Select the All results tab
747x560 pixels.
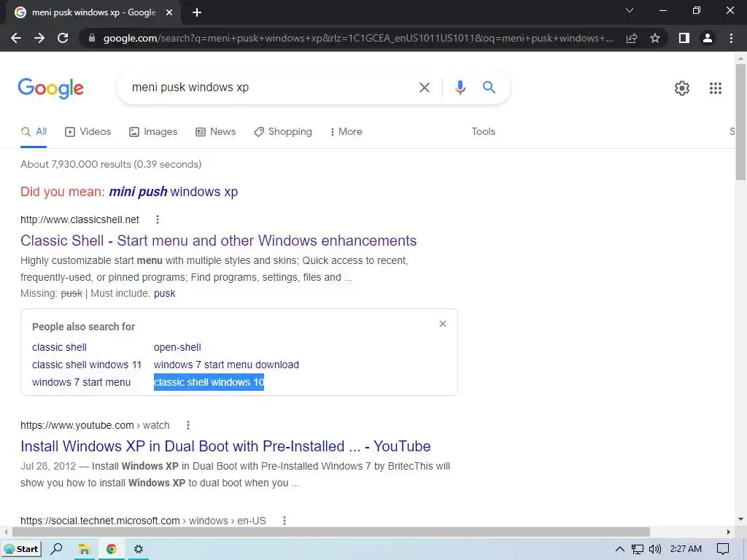click(34, 132)
